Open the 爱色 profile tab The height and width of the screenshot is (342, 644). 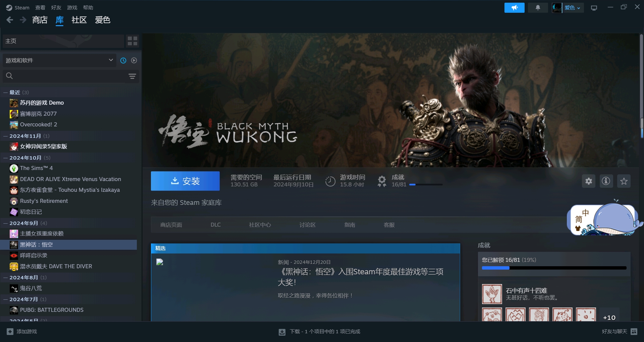click(103, 20)
